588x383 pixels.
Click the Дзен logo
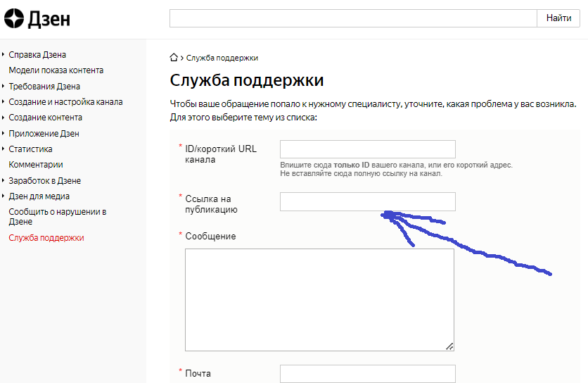pyautogui.click(x=37, y=18)
